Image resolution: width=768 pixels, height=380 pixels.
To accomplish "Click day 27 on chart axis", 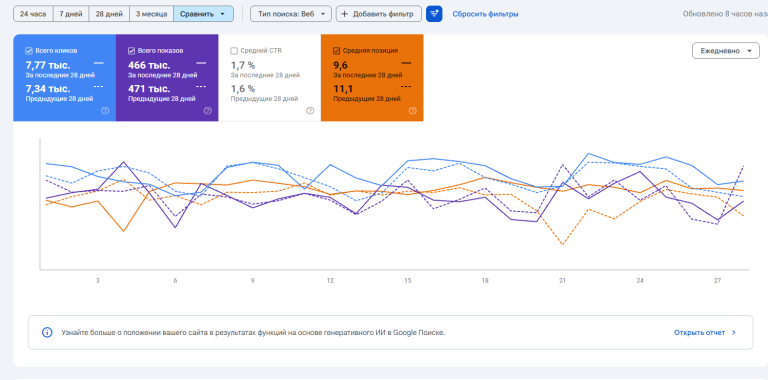I will [x=718, y=281].
